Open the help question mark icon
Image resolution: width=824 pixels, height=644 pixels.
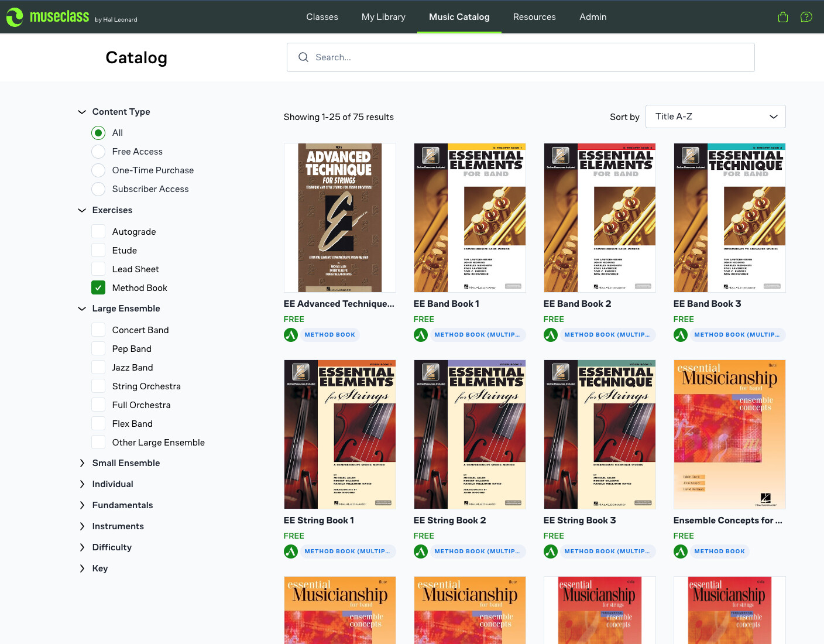[x=806, y=17]
